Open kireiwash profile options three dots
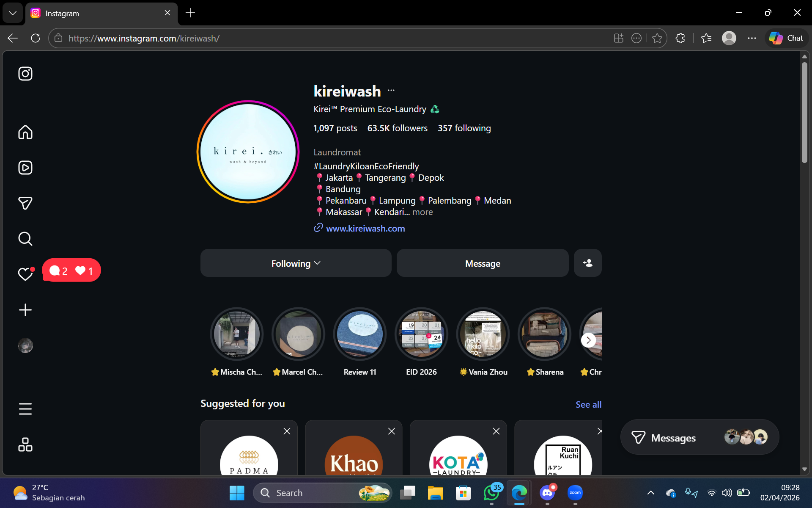This screenshot has height=508, width=812. [391, 90]
